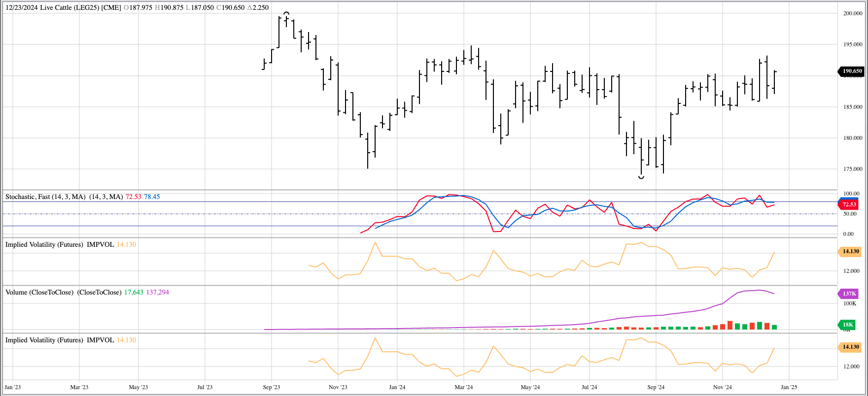The width and height of the screenshot is (868, 396).
Task: Click the Volume (CloseToClose) study label
Action: tap(39, 292)
